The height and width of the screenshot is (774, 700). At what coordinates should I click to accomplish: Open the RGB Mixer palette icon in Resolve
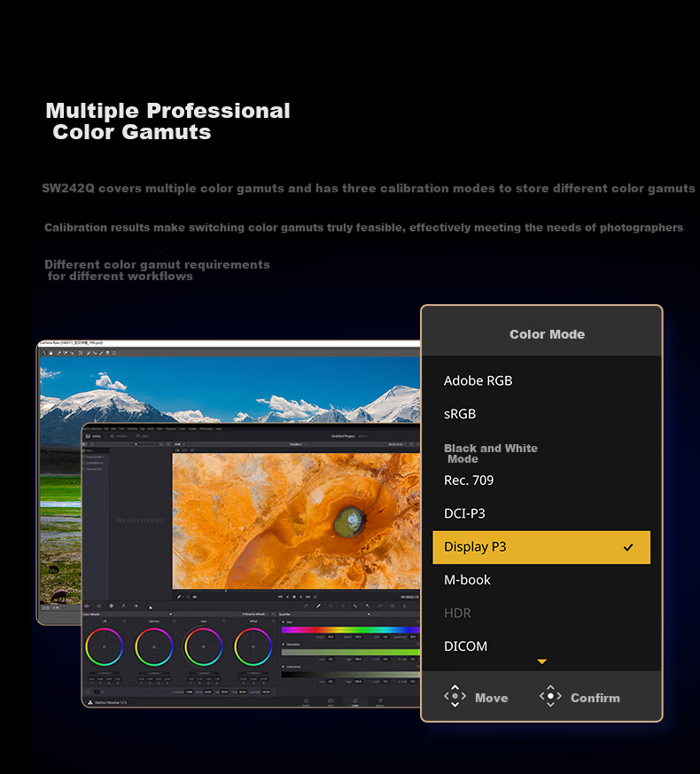[123, 606]
